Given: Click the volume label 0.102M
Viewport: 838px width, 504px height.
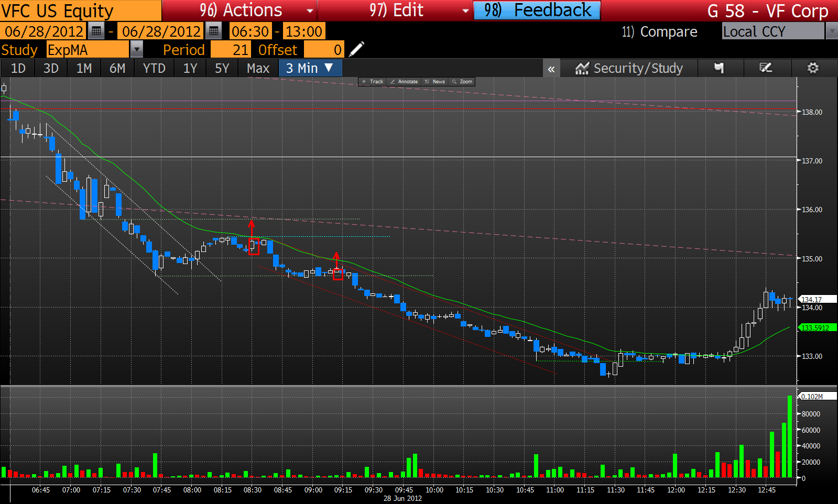Looking at the screenshot, I should (818, 397).
